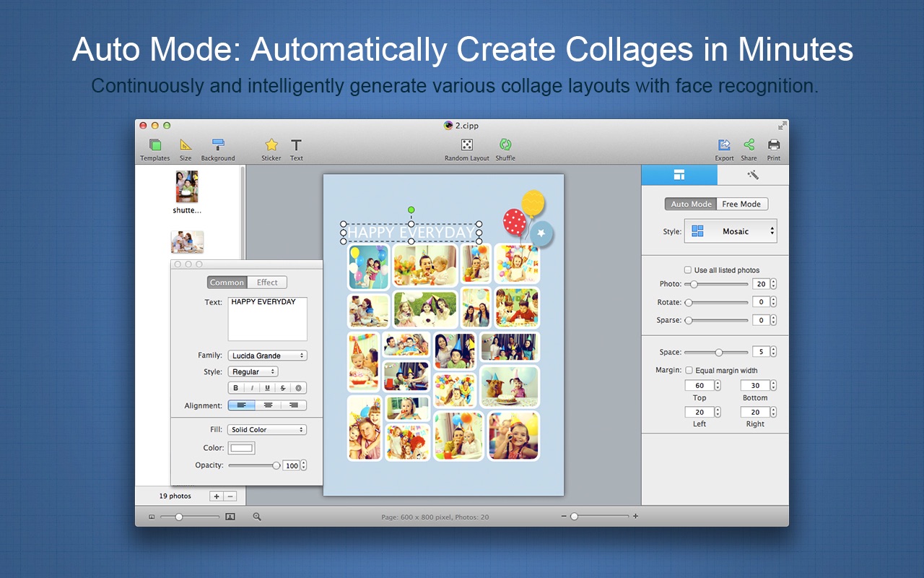The image size is (924, 578).
Task: Enable Use all listed photos checkbox
Action: pyautogui.click(x=688, y=270)
